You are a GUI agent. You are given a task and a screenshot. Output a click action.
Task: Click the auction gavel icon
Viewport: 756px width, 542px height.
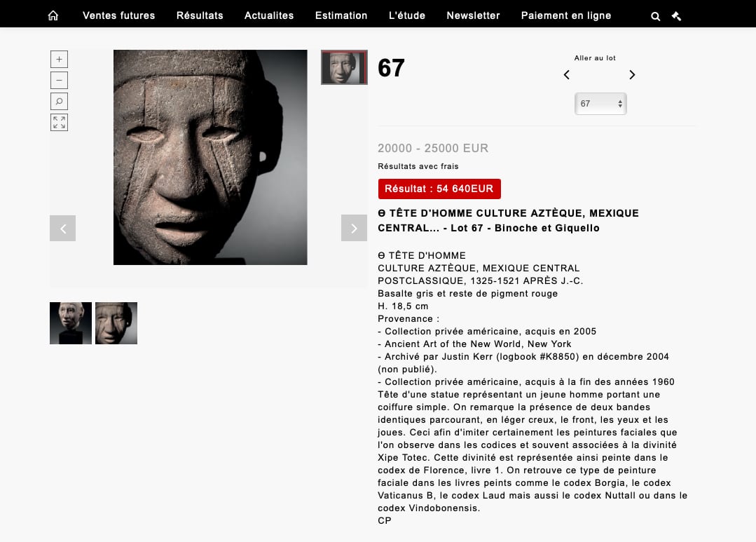(x=676, y=16)
